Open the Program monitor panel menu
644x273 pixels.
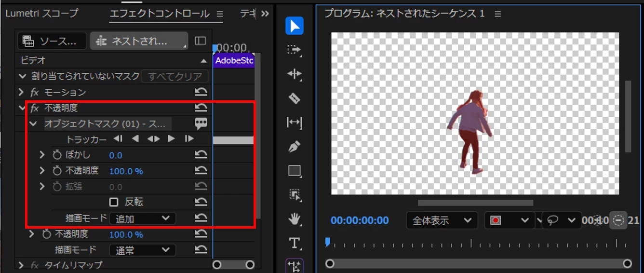point(498,14)
